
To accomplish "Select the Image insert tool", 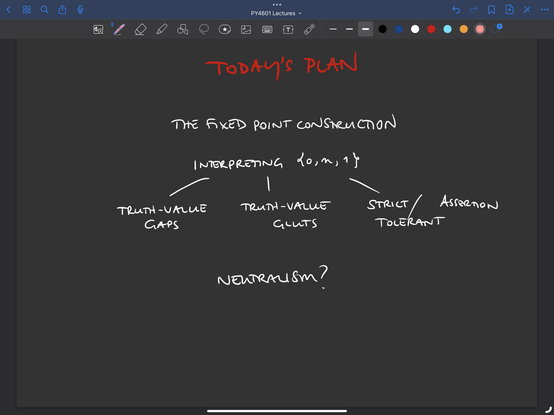I will (x=246, y=29).
